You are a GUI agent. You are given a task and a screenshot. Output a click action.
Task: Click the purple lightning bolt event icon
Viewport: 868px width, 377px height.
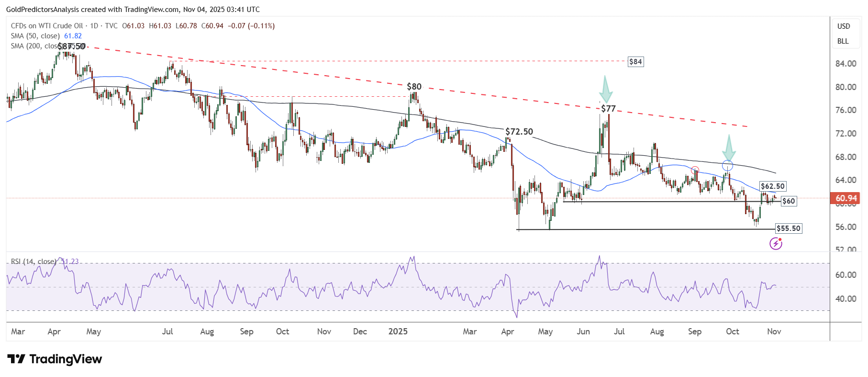tap(776, 244)
